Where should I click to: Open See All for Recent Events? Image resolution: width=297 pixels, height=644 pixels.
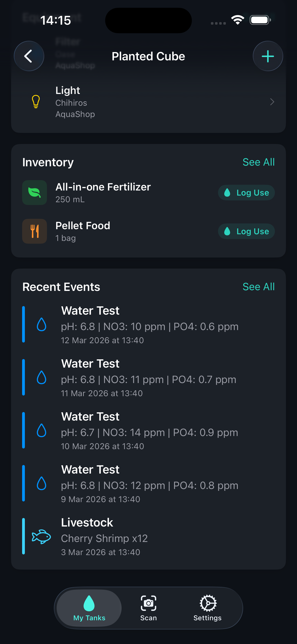[x=259, y=287]
